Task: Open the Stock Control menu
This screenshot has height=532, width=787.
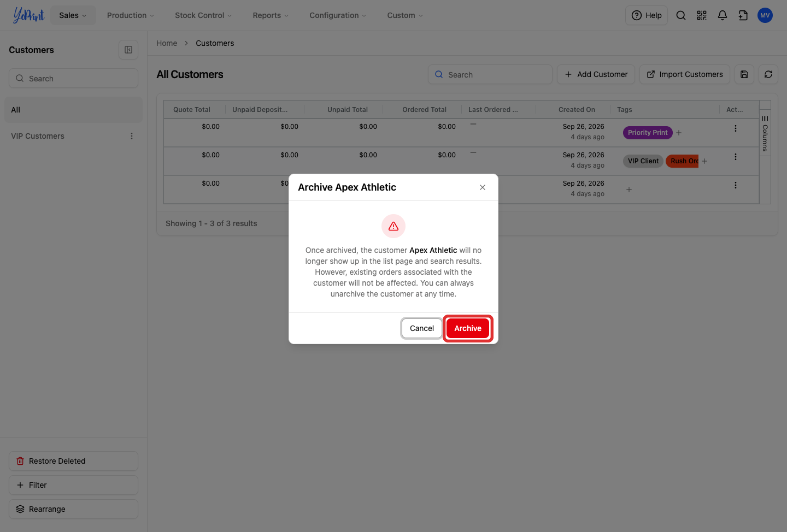Action: tap(203, 15)
